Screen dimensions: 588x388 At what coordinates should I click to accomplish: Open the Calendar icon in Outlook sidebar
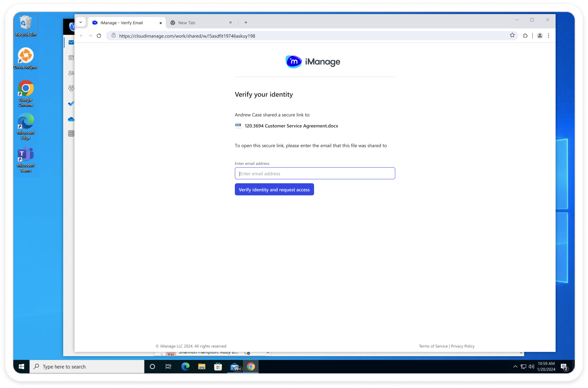point(71,58)
